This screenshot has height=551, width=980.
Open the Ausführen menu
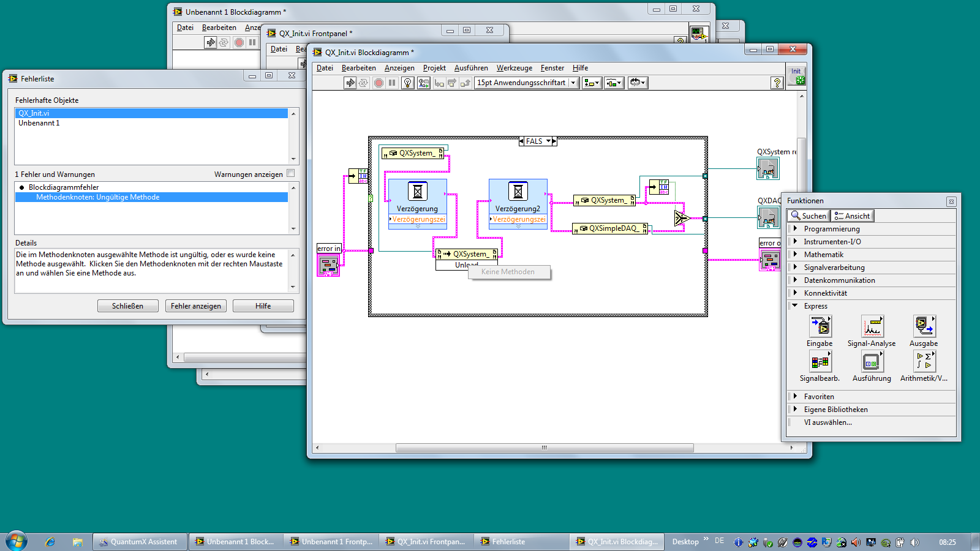tap(470, 68)
